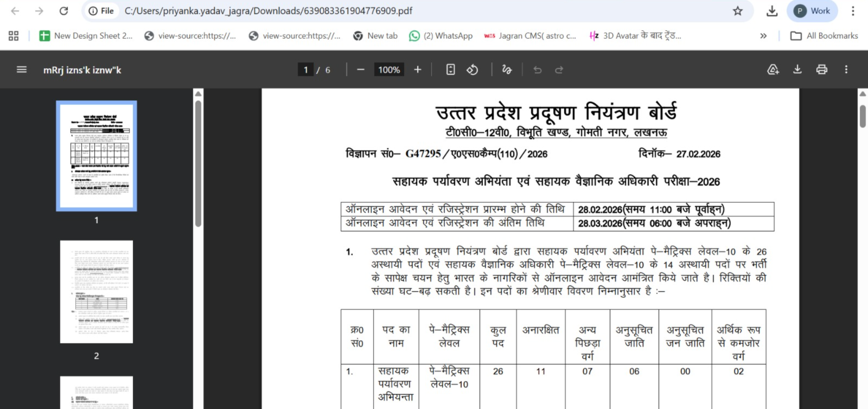Viewport: 868px width, 409px height.
Task: Zoom out the PDF with minus
Action: 360,70
